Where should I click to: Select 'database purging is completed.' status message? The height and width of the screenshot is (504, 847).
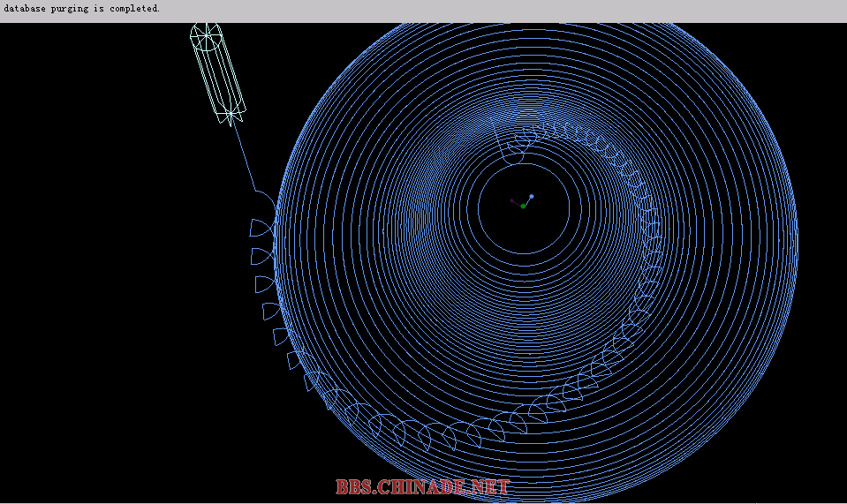(x=82, y=9)
